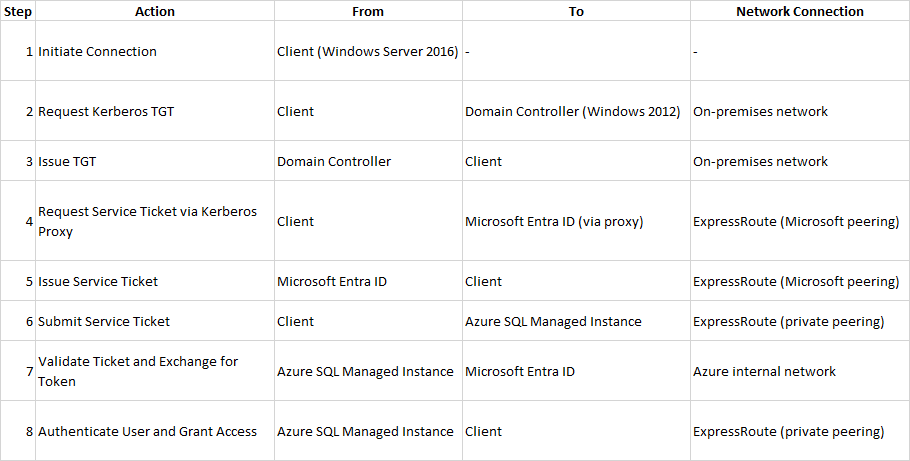Click step number 2 cell

point(17,111)
